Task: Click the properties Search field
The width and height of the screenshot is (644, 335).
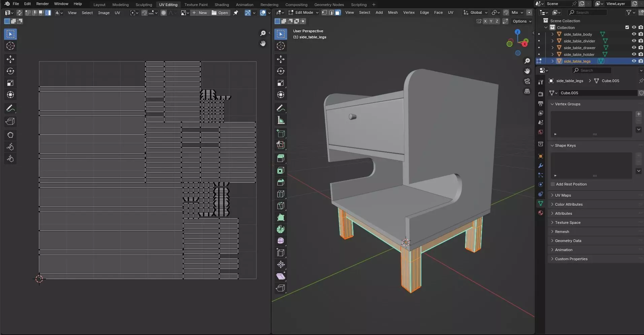Action: (x=591, y=70)
